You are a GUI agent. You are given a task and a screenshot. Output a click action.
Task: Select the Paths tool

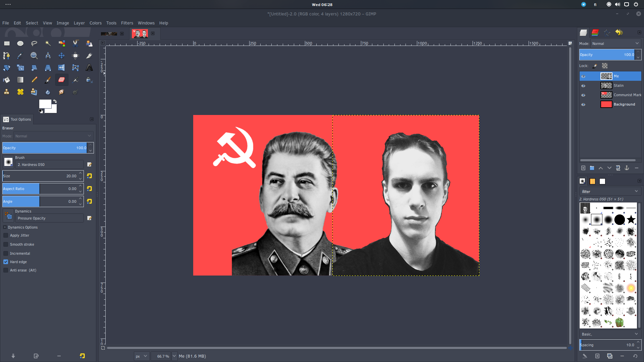point(7,56)
